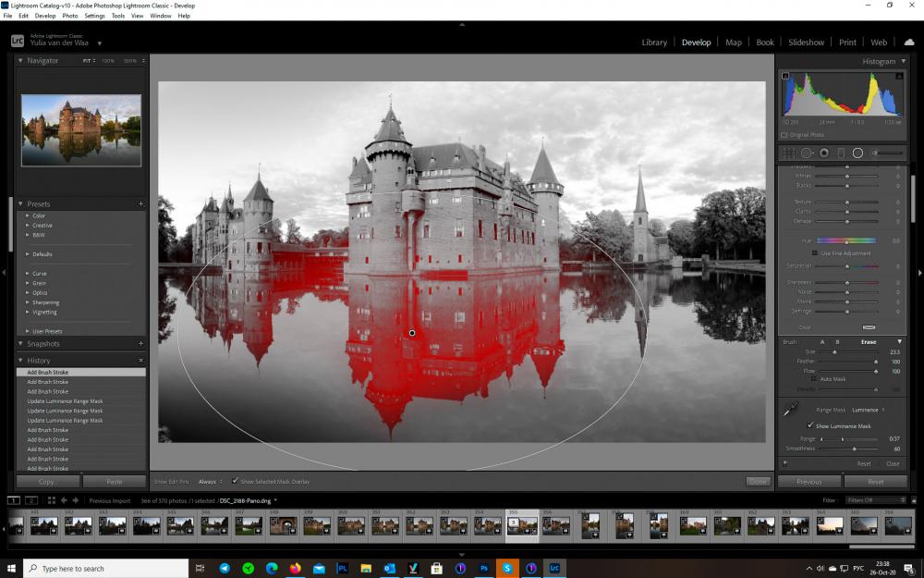Open Photoshop from the Windows taskbar
Screen dimensions: 924x578
pyautogui.click(x=484, y=568)
